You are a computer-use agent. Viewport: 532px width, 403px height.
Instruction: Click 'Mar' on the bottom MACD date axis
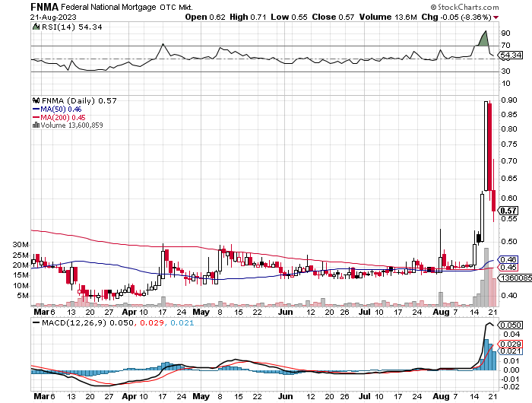(x=42, y=396)
